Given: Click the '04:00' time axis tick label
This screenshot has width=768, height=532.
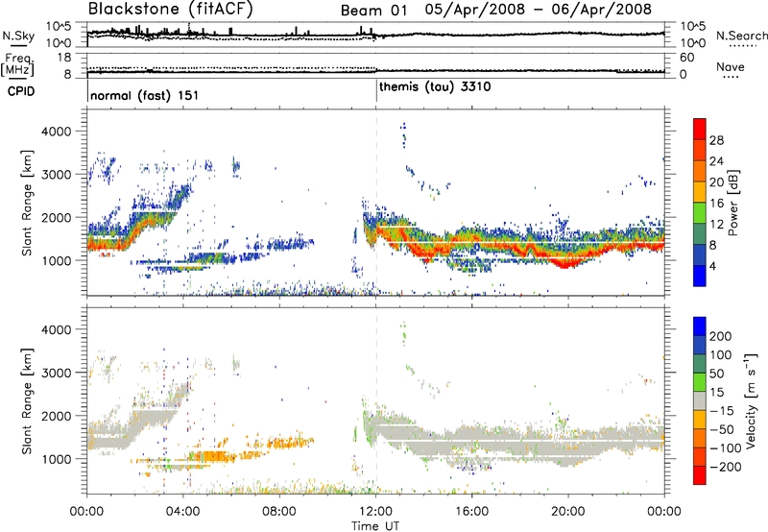Looking at the screenshot, I should (183, 512).
